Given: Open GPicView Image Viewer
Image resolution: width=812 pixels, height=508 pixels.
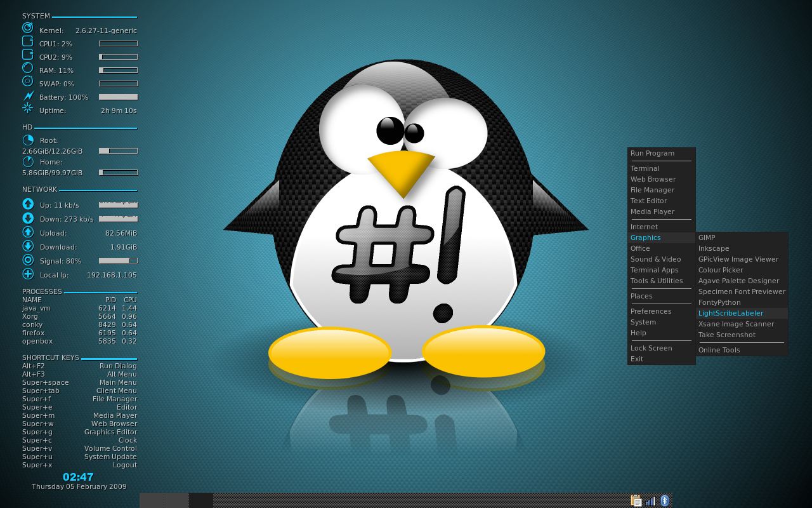Looking at the screenshot, I should coord(742,259).
